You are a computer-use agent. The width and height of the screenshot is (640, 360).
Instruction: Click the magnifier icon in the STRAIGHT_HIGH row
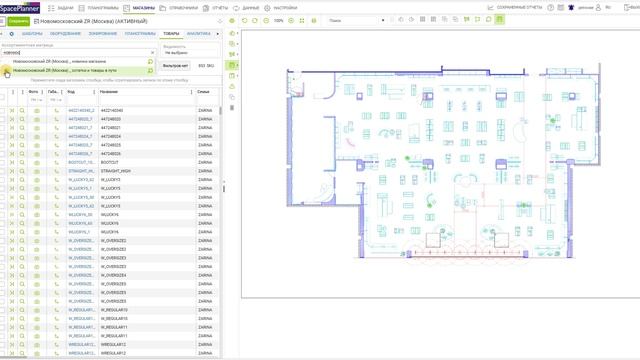pos(22,171)
